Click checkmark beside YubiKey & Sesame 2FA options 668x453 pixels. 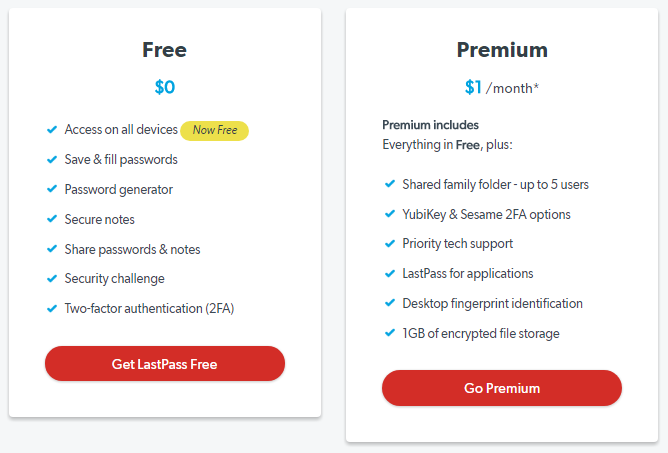point(389,214)
